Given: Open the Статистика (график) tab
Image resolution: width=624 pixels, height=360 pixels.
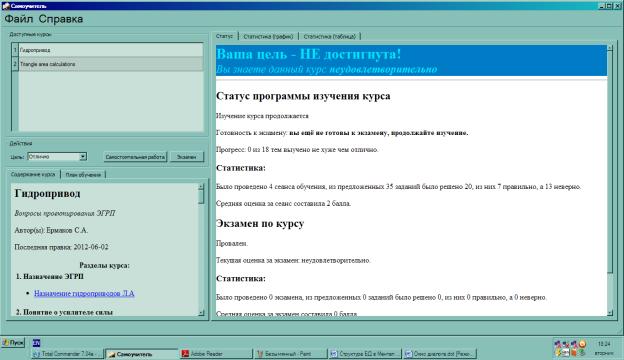Looking at the screenshot, I should 268,37.
